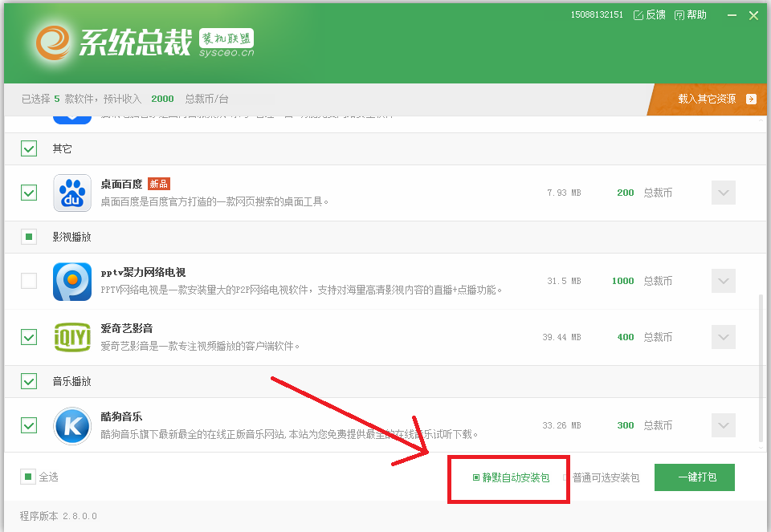Click the 新品 tag next to 桌面百度

tap(159, 184)
